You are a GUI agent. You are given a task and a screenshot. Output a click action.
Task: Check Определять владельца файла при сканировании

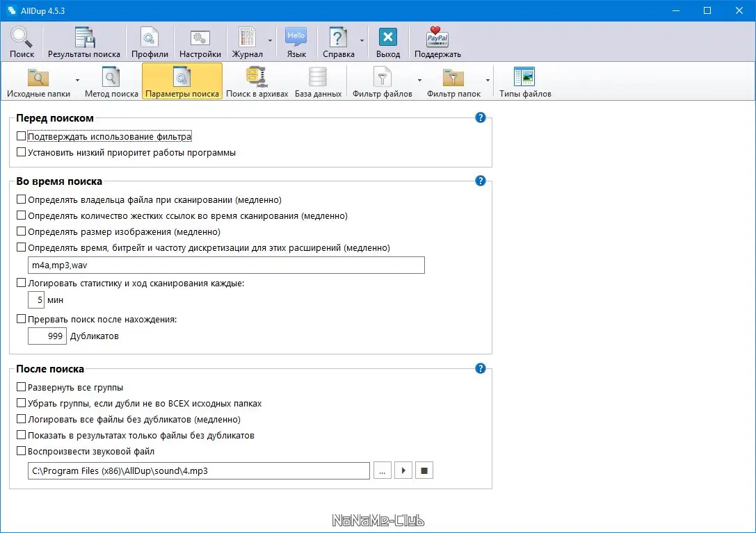pyautogui.click(x=22, y=199)
